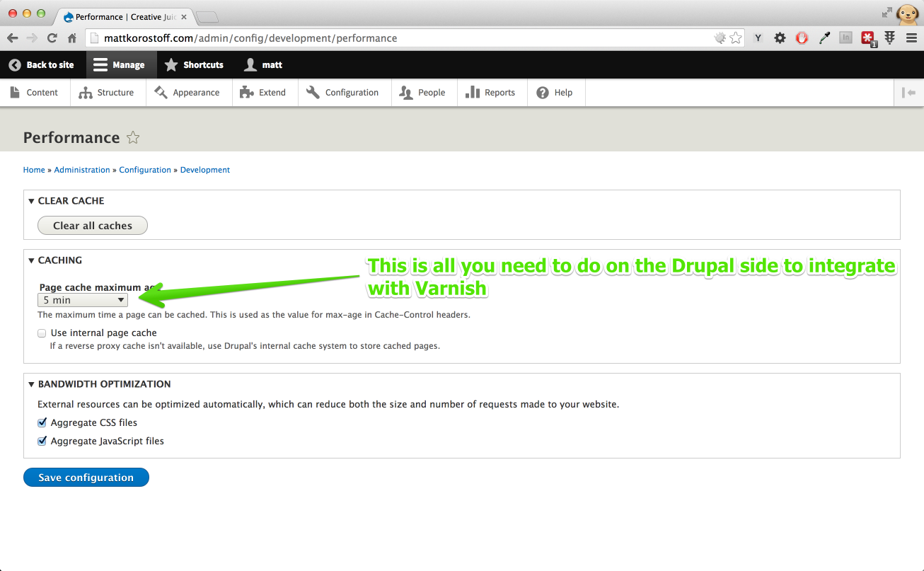Enable Use internal page cache checkbox
The image size is (924, 571).
(42, 333)
